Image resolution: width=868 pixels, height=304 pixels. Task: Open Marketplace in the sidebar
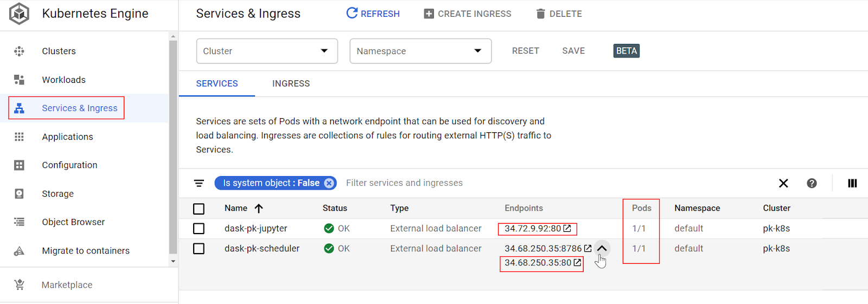[x=67, y=284]
